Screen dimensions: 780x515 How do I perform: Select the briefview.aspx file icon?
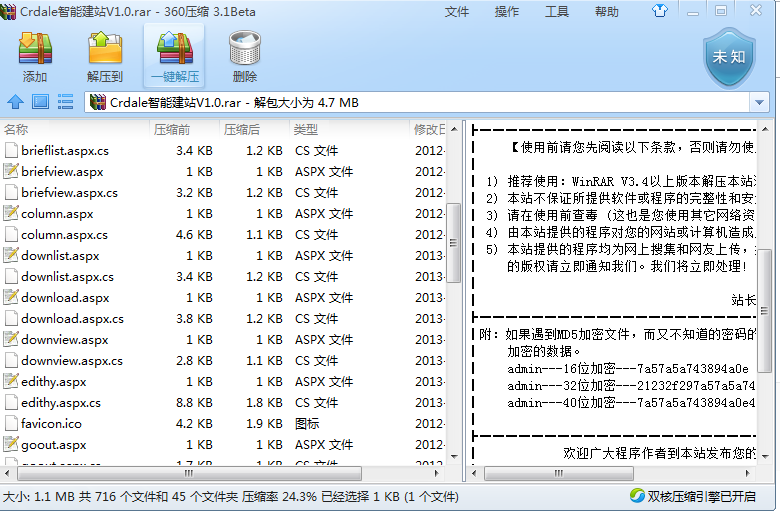coord(11,171)
